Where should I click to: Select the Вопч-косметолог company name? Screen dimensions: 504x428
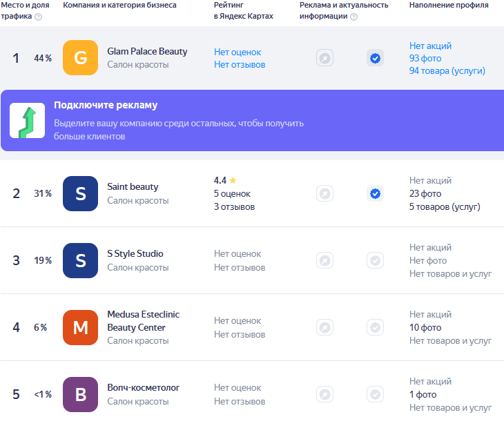[144, 387]
